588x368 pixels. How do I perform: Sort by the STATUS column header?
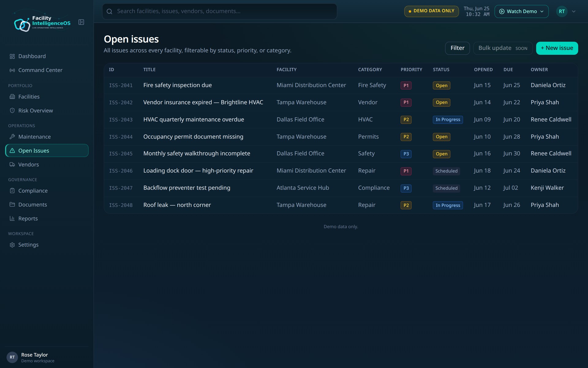coord(441,70)
